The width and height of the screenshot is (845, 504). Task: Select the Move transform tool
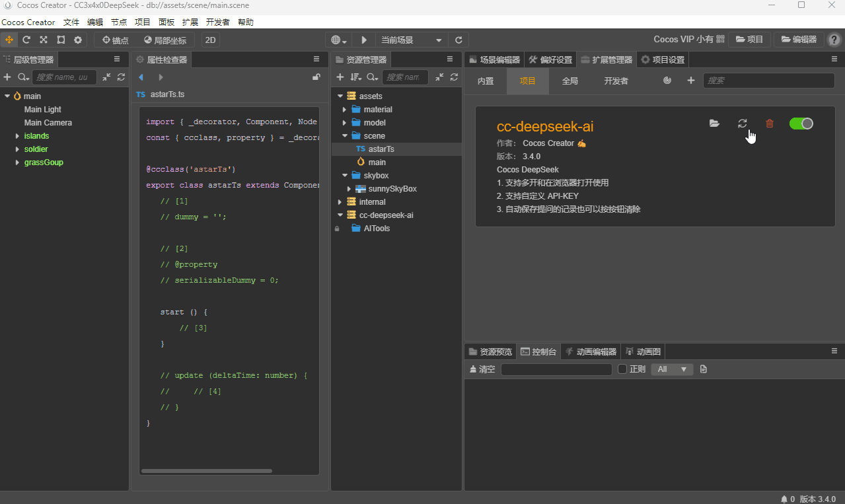point(9,40)
